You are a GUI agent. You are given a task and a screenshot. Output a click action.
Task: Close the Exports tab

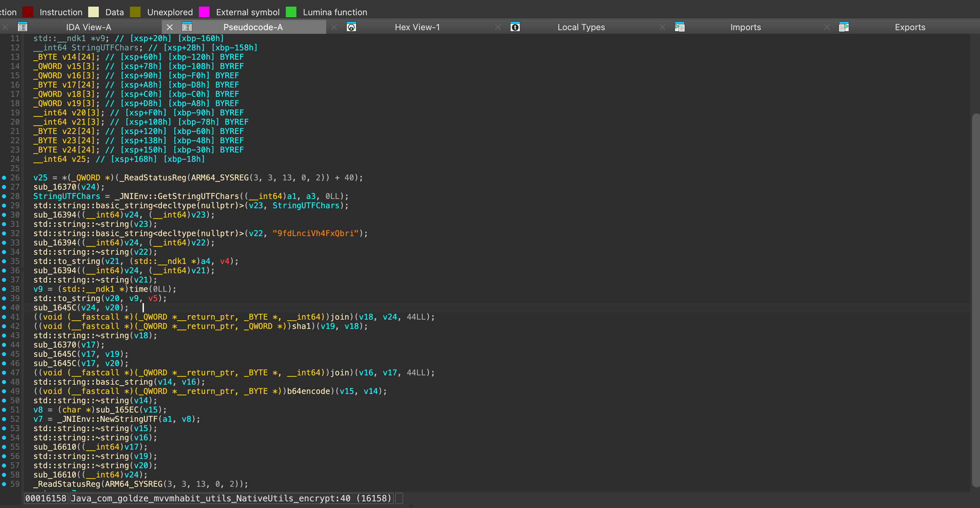coord(827,27)
